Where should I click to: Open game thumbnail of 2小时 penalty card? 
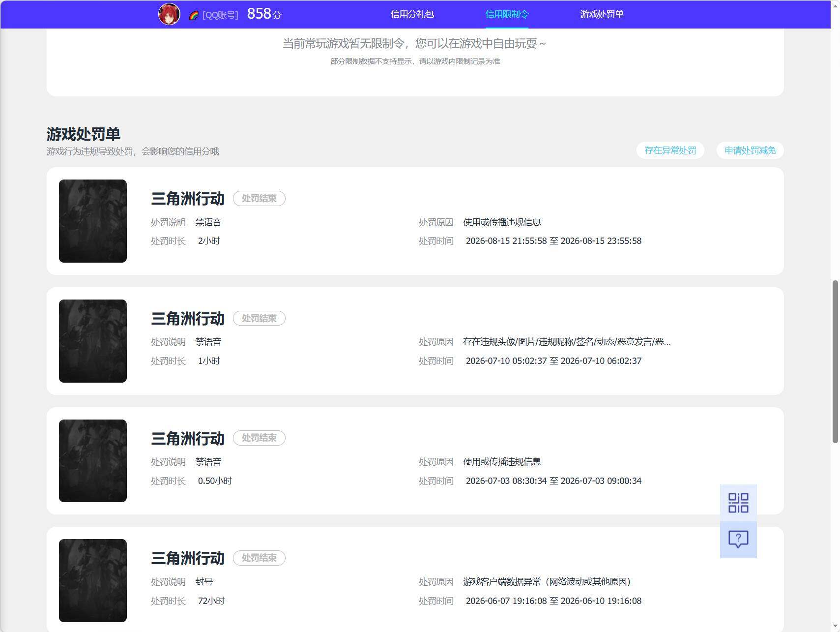pos(93,221)
